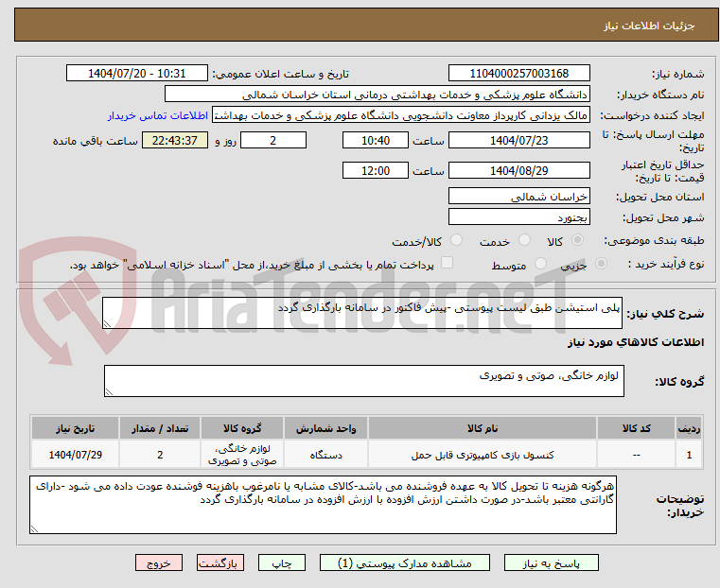The height and width of the screenshot is (588, 720).
Task: Click the resize handle of buyer notes textarea
Action: (34, 528)
